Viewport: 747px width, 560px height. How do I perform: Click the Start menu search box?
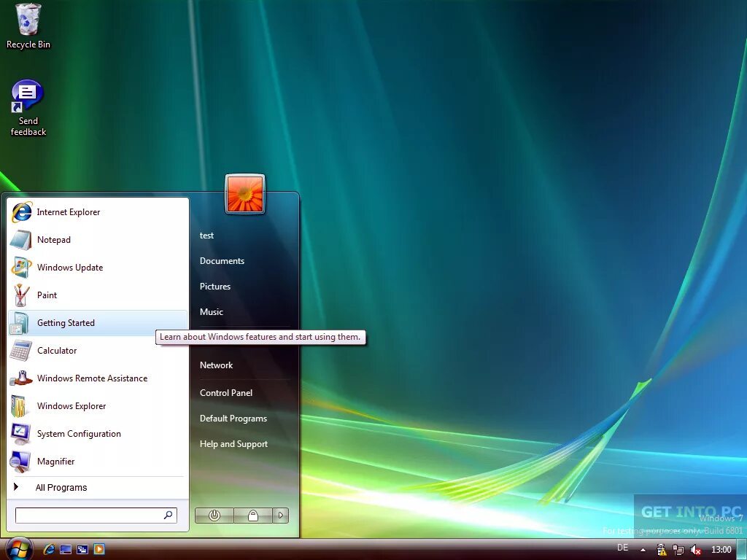[x=96, y=516]
